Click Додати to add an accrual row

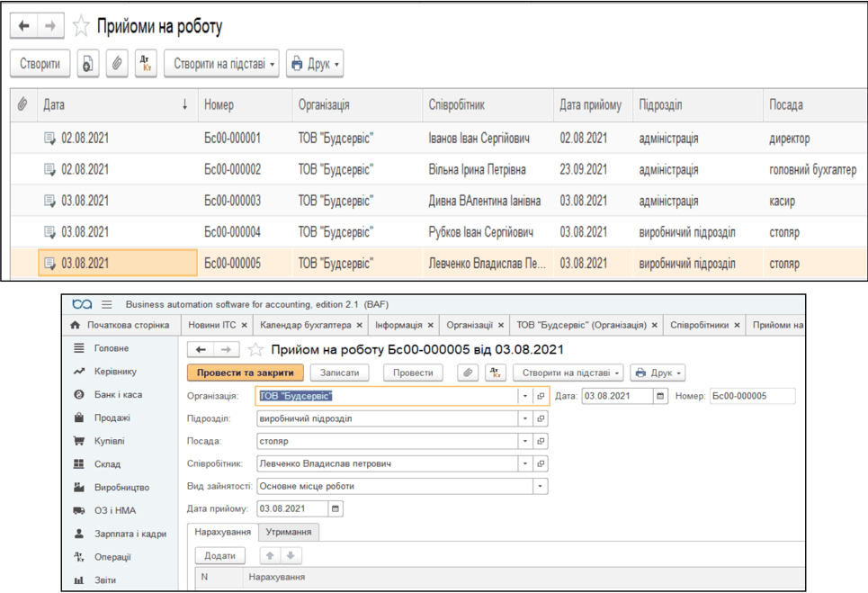[x=219, y=555]
